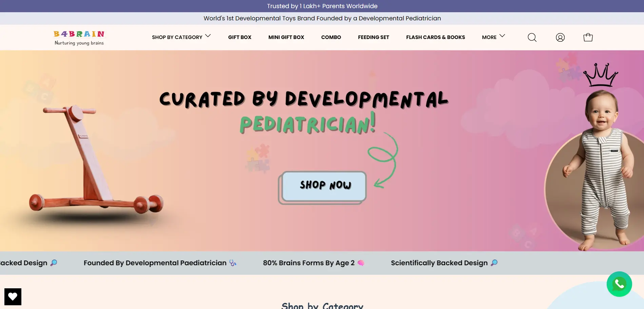
Task: Click the B4Brain logo
Action: [x=79, y=38]
